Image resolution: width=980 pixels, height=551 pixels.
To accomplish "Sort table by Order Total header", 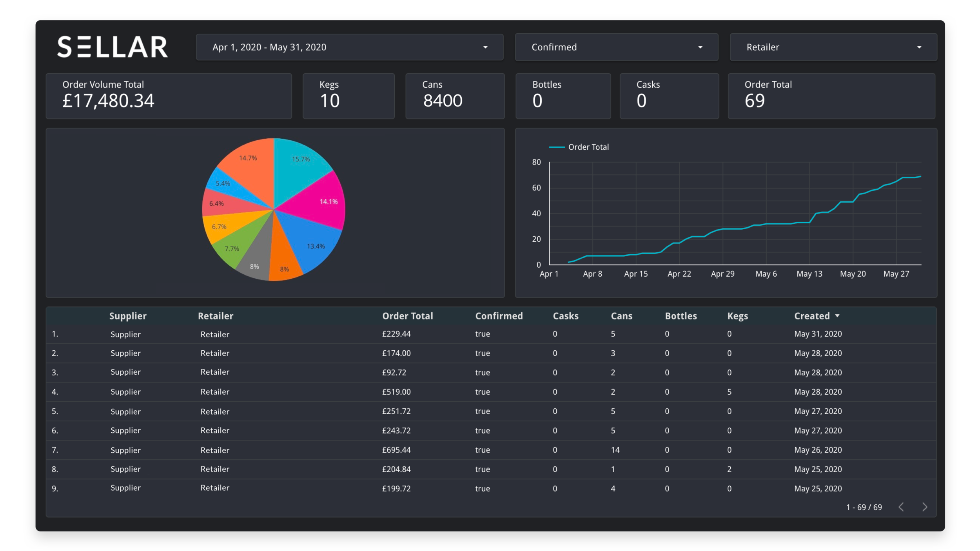I will (407, 316).
